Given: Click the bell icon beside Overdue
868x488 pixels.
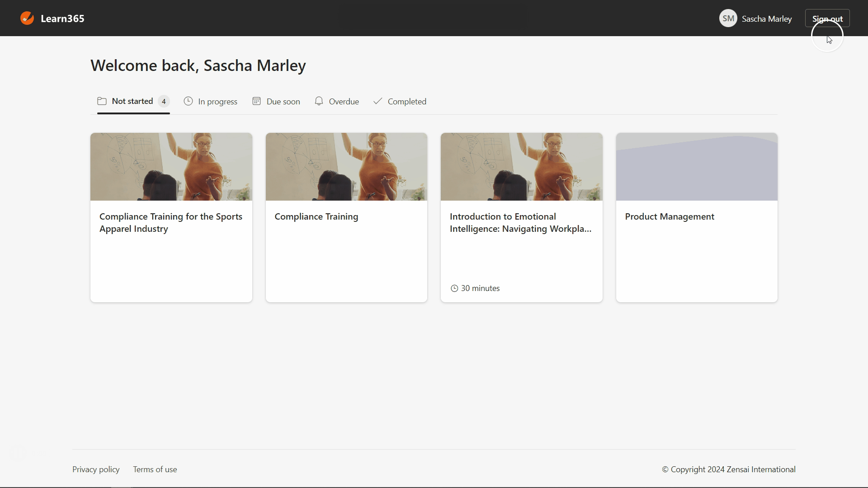Looking at the screenshot, I should pyautogui.click(x=319, y=101).
